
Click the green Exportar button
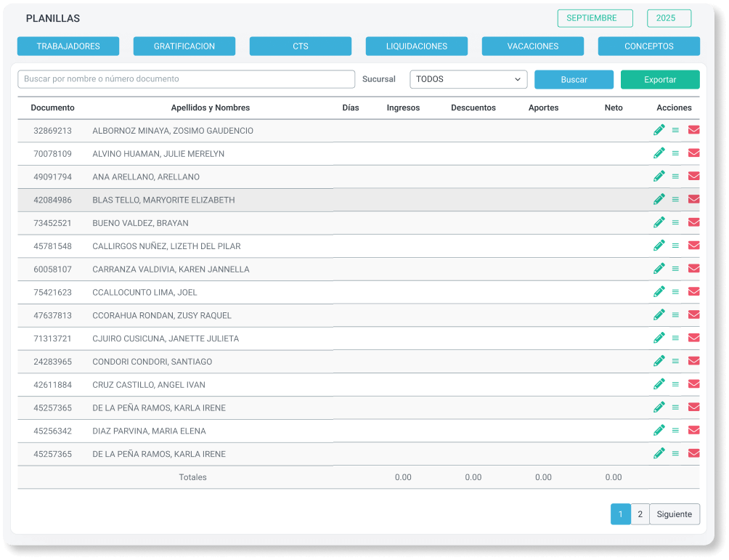pyautogui.click(x=659, y=80)
